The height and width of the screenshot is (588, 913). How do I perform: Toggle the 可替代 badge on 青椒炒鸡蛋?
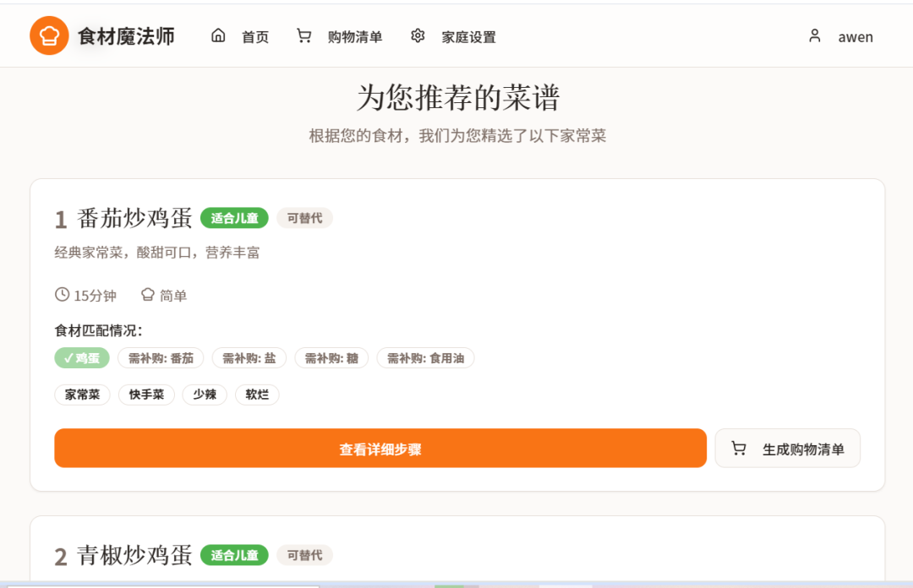click(304, 555)
